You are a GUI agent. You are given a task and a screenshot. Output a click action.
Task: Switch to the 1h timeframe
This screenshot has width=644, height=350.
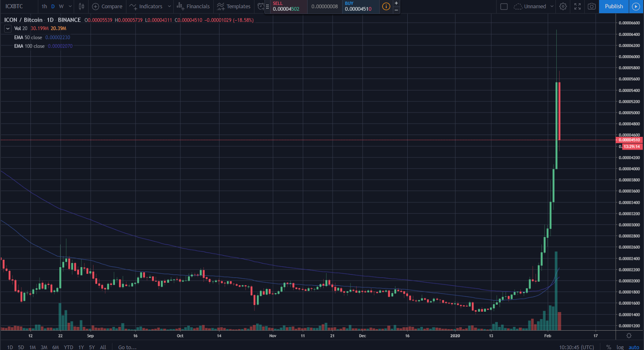tap(44, 6)
